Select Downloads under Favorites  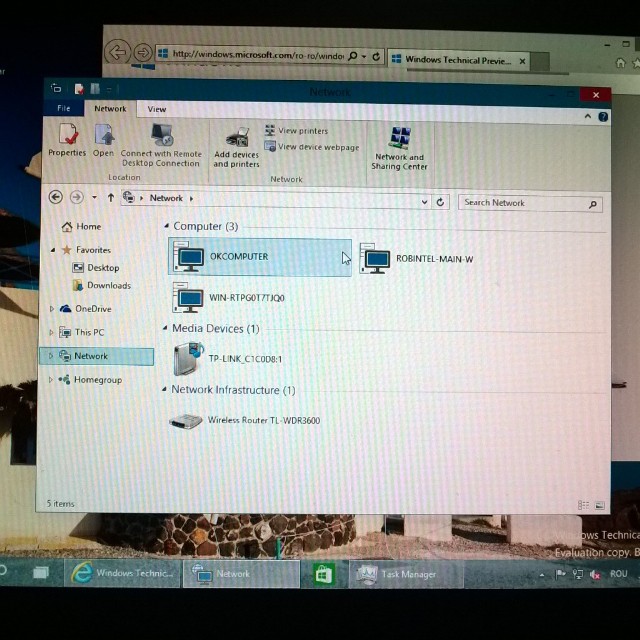pos(102,285)
